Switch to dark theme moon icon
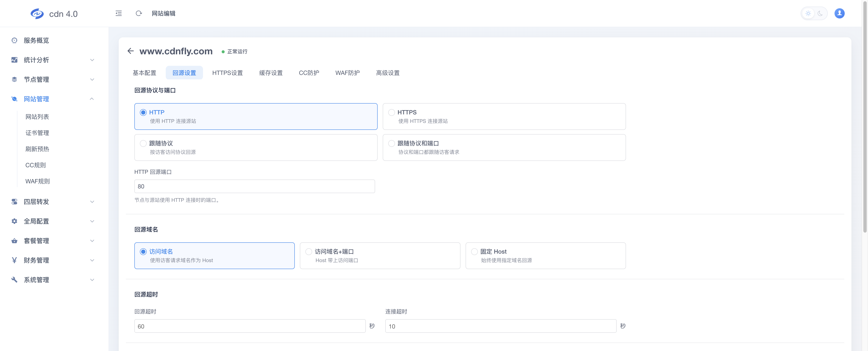This screenshot has height=351, width=868. tap(820, 14)
